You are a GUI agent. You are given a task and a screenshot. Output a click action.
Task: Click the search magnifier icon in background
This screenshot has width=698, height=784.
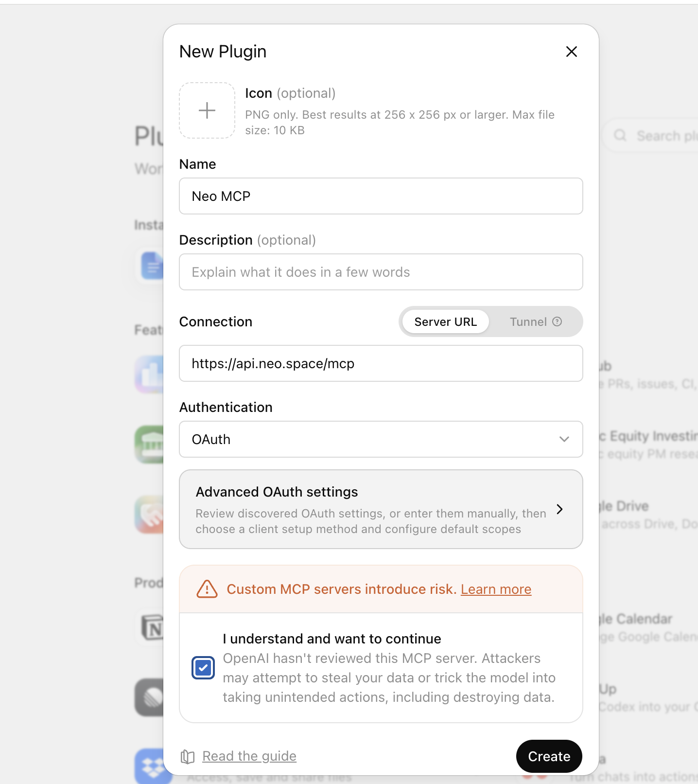pyautogui.click(x=620, y=135)
